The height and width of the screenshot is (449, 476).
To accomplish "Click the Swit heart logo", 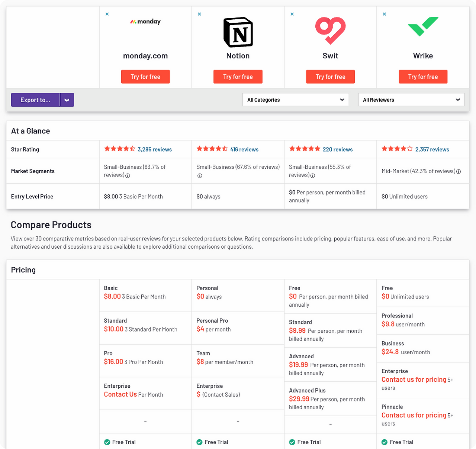I will click(331, 30).
